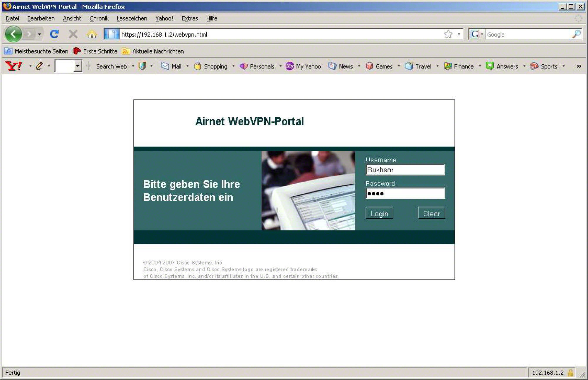Open the Answers toolbar icon
This screenshot has width=588, height=380.
coord(490,66)
